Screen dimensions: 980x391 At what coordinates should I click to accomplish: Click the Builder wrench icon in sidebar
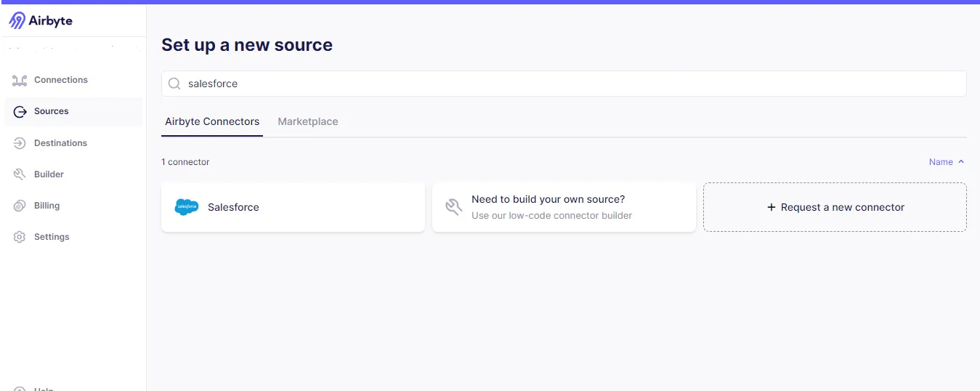tap(20, 174)
